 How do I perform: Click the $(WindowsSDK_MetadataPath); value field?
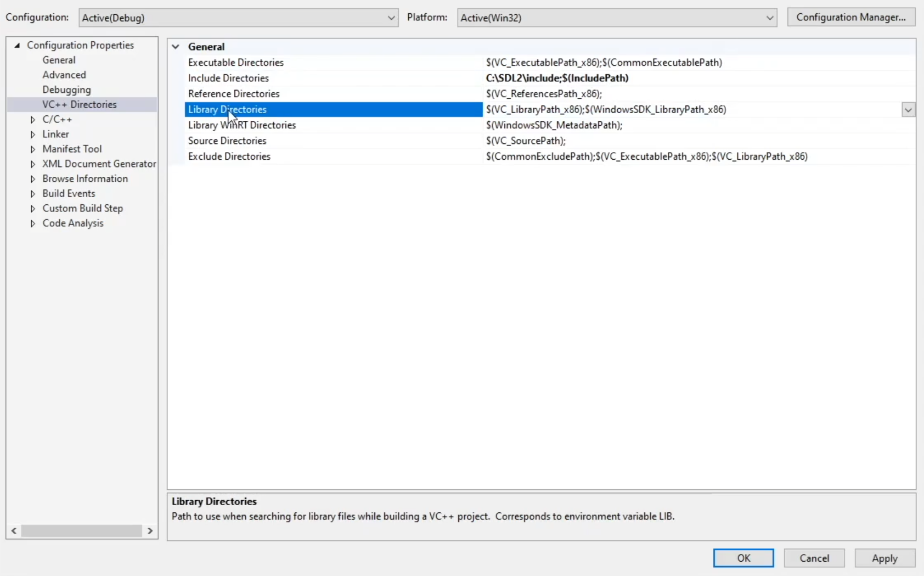click(x=554, y=125)
